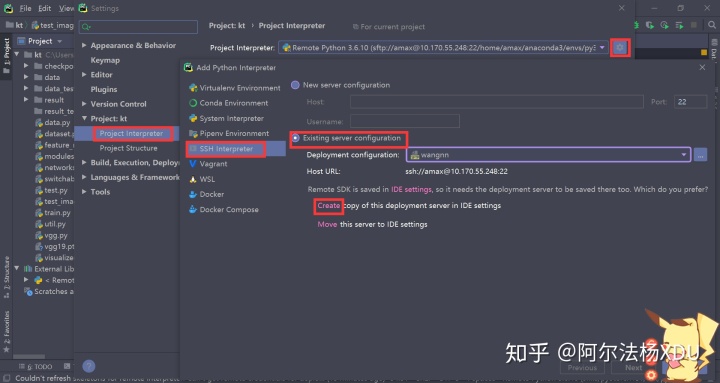720x383 pixels.
Task: Expand Version Control settings
Action: pyautogui.click(x=84, y=104)
